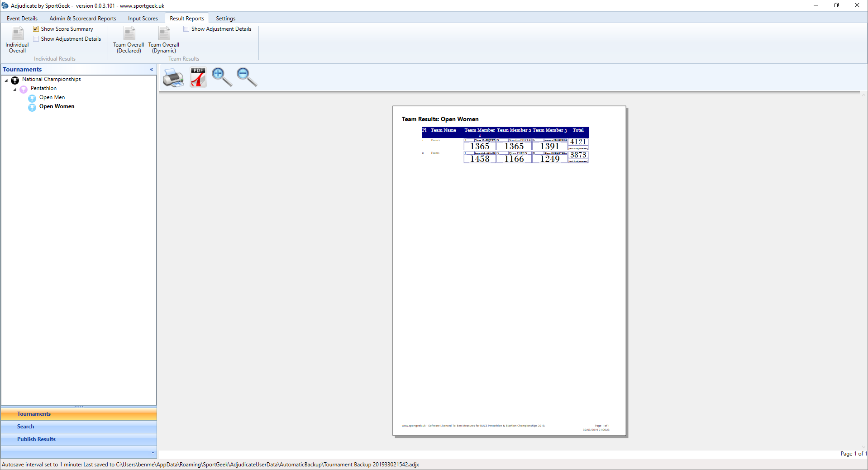Zoom in on the report preview
This screenshot has height=470, width=868.
(222, 77)
